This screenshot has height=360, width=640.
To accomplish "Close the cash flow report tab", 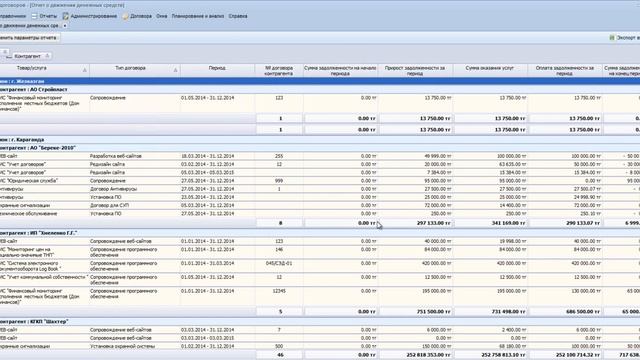I will [x=65, y=26].
